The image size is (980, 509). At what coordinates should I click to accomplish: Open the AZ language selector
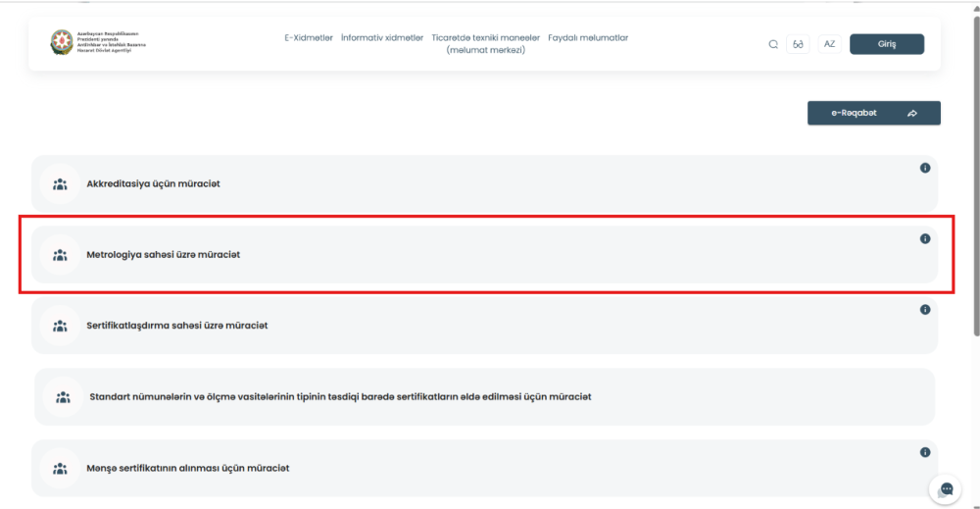click(x=829, y=44)
